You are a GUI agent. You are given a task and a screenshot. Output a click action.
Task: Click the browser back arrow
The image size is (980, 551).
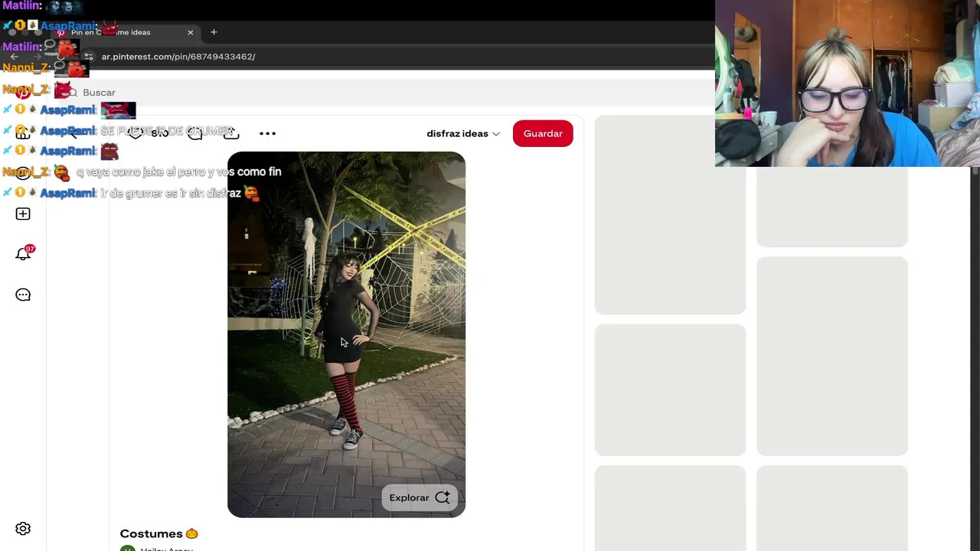point(14,57)
